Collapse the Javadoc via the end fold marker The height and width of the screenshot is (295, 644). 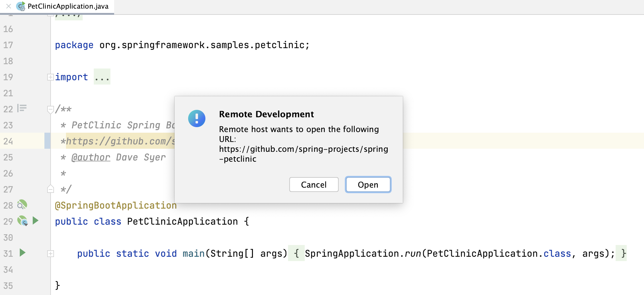click(x=50, y=189)
